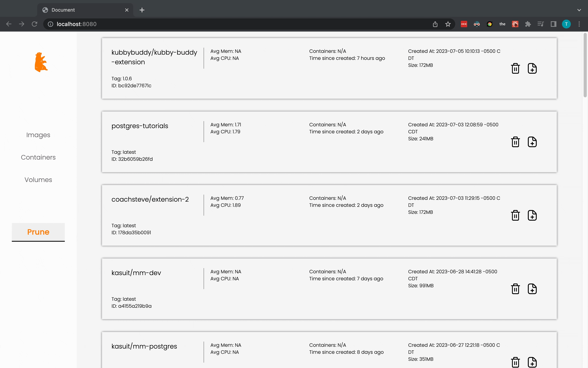Viewport: 588px width, 368px height.
Task: Go to the Containers section
Action: pyautogui.click(x=38, y=157)
